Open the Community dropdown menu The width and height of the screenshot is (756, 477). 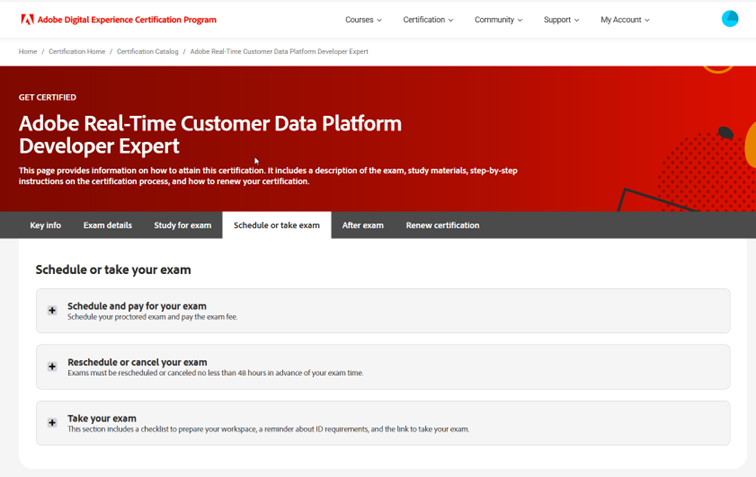click(x=498, y=20)
